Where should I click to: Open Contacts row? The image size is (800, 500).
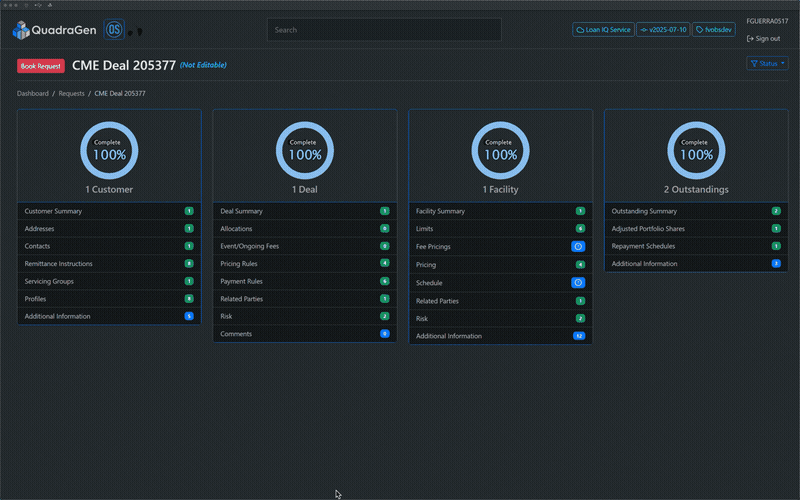109,246
